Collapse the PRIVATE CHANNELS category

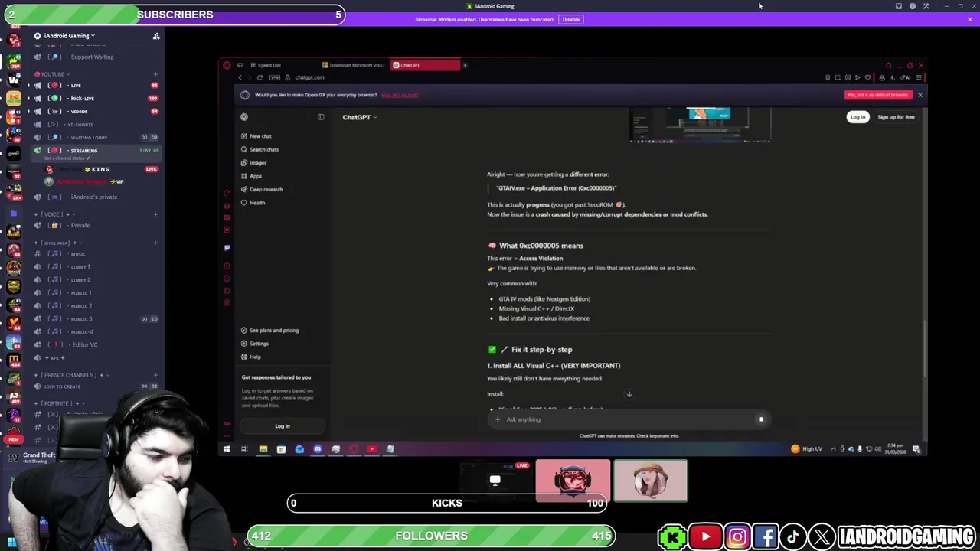pyautogui.click(x=70, y=375)
